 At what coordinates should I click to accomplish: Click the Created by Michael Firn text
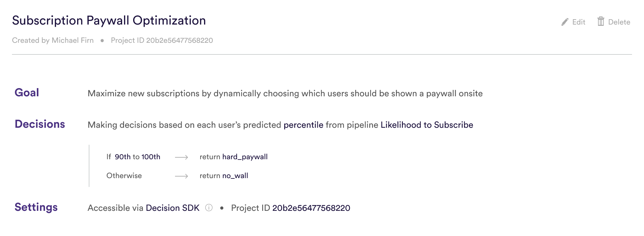(53, 40)
